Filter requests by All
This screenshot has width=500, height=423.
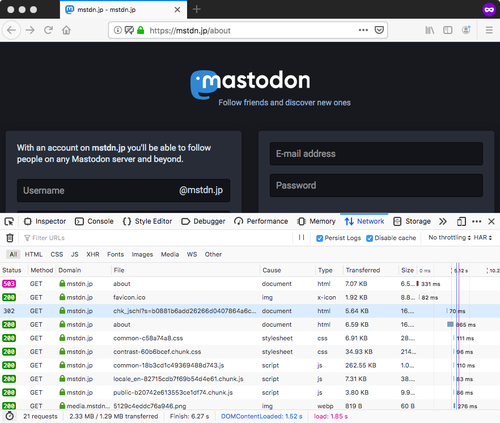click(x=13, y=254)
